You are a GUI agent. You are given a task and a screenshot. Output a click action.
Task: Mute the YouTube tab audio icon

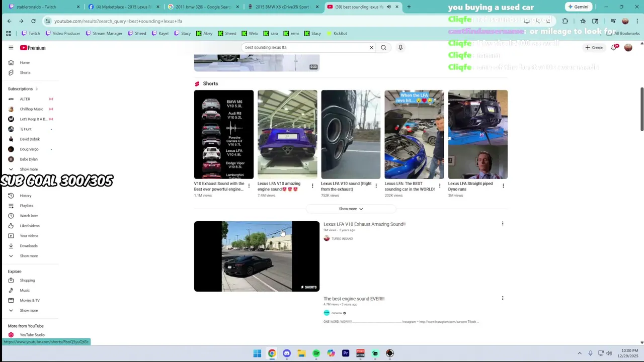pyautogui.click(x=389, y=7)
